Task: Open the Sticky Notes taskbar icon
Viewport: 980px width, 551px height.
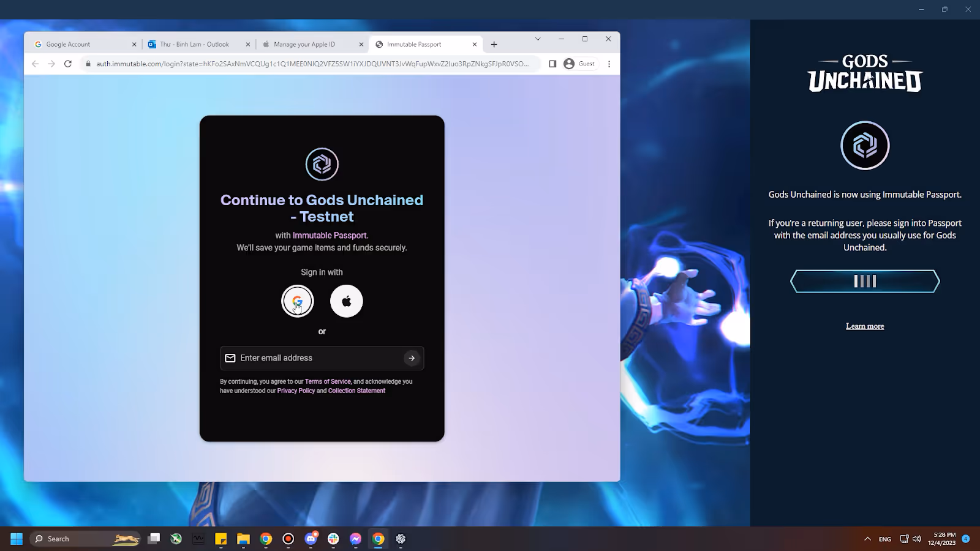Action: tap(221, 539)
